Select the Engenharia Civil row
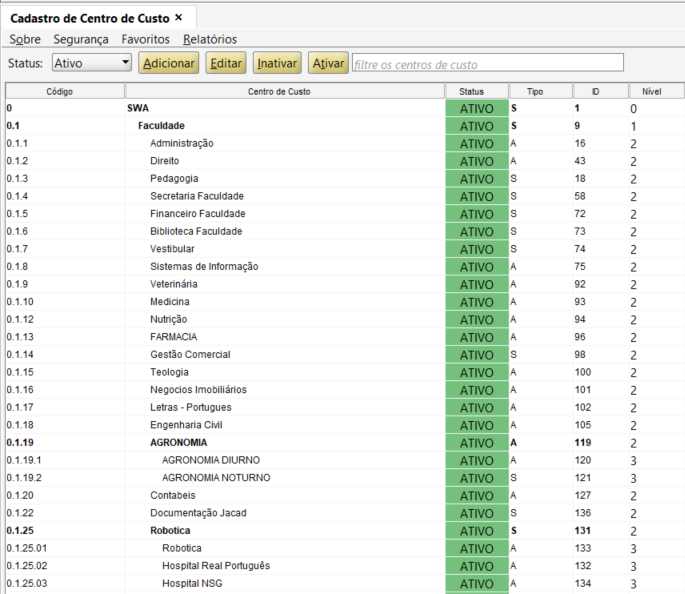Viewport: 685px width, 594px height. click(345, 425)
